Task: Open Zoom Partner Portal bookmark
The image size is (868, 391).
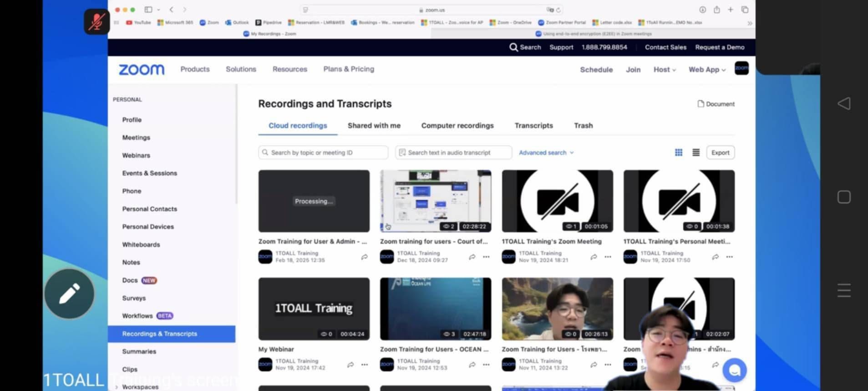Action: [562, 22]
